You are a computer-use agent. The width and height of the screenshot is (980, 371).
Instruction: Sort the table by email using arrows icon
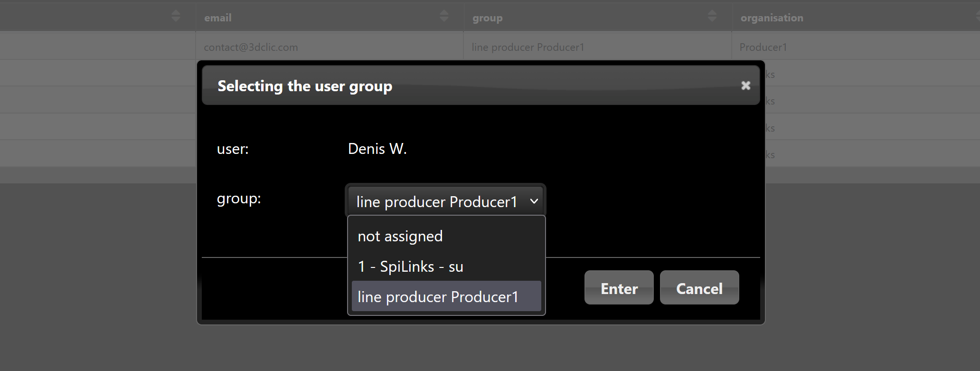(444, 16)
